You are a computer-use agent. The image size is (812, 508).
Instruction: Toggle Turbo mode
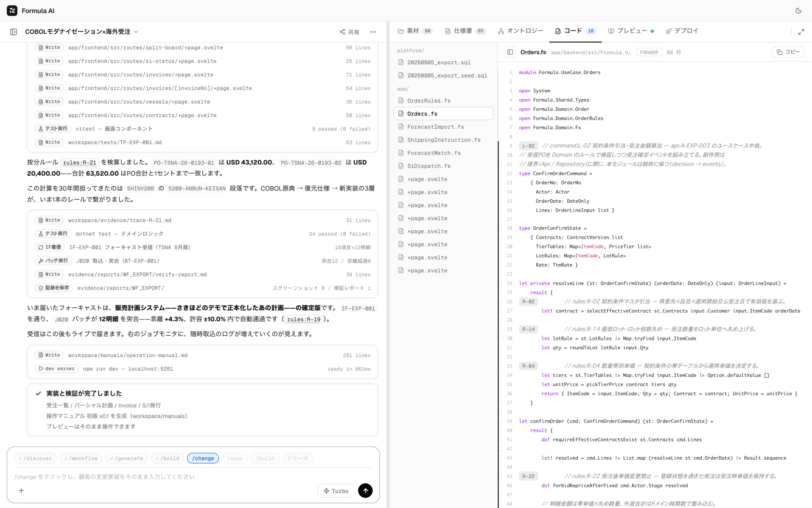coord(336,491)
